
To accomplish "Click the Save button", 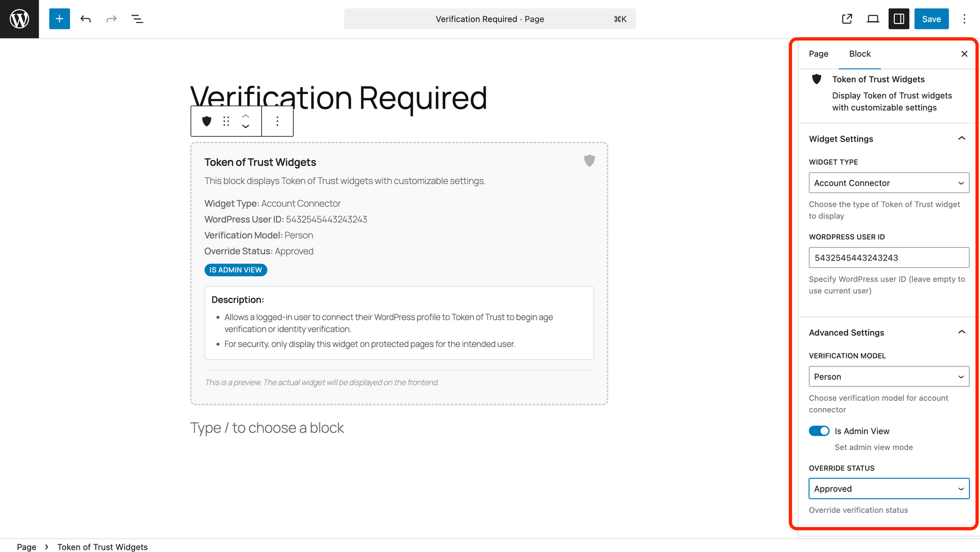I will 931,19.
